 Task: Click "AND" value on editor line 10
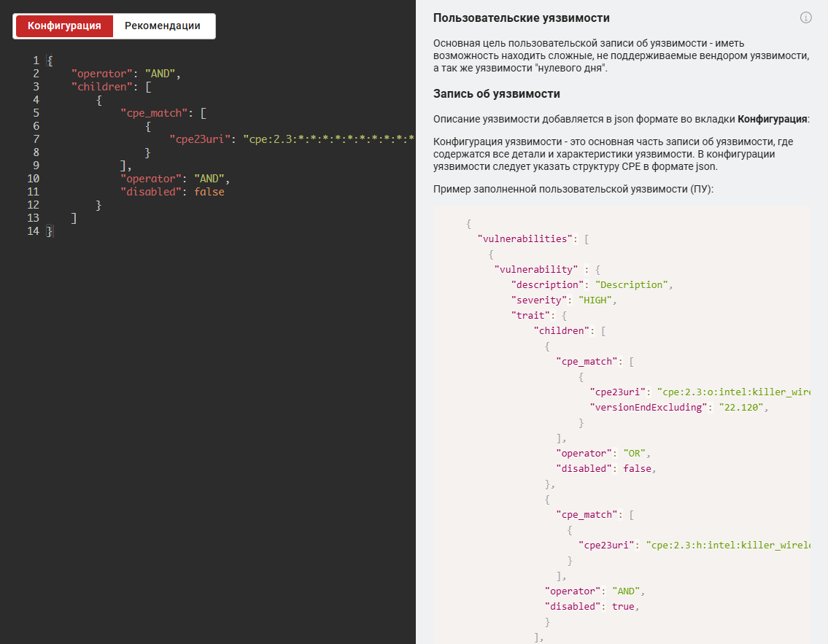(x=209, y=179)
